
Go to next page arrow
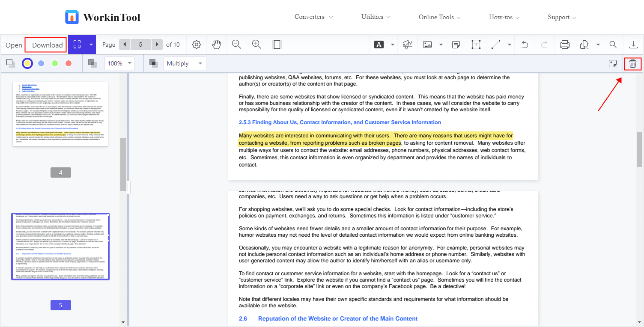click(158, 45)
